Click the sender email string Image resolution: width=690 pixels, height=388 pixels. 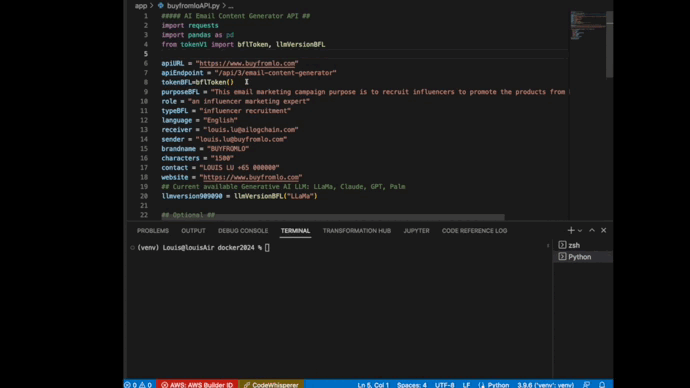pyautogui.click(x=241, y=139)
